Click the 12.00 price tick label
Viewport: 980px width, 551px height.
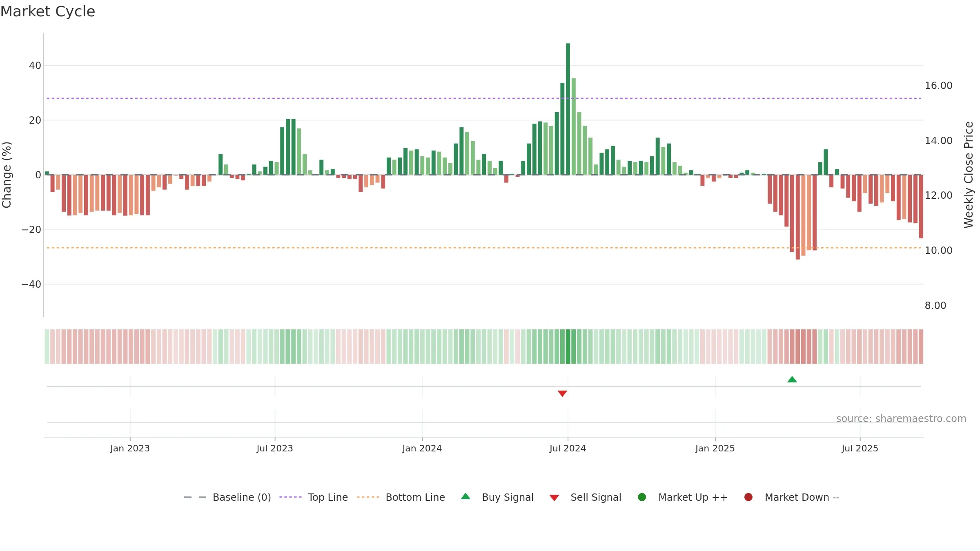coord(938,196)
